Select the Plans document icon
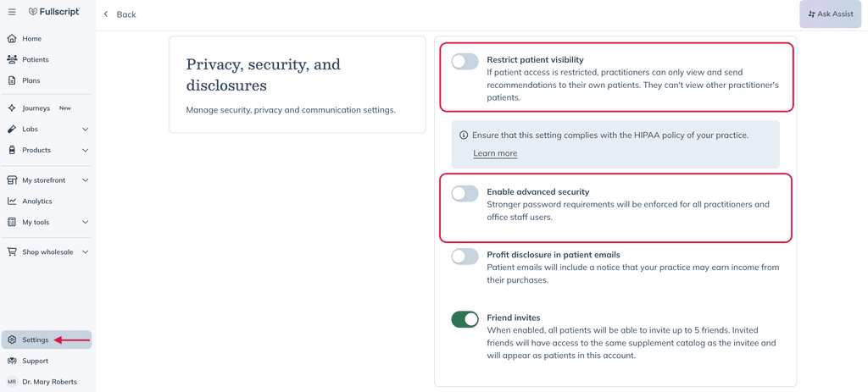The image size is (868, 392). pyautogui.click(x=12, y=80)
